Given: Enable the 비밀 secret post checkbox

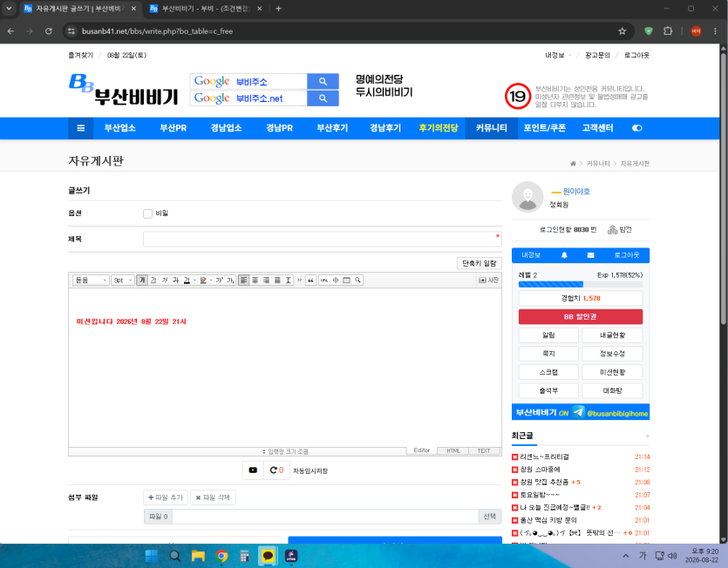Looking at the screenshot, I should click(147, 213).
